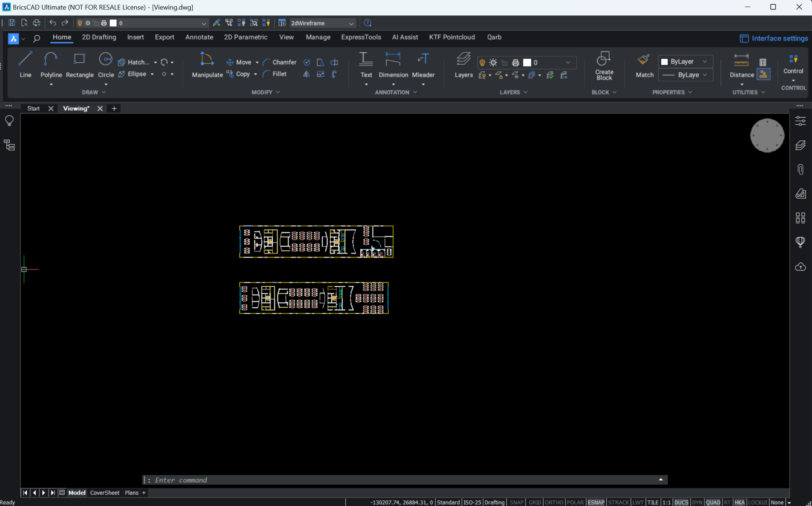Toggle STRACK in status bar

618,502
